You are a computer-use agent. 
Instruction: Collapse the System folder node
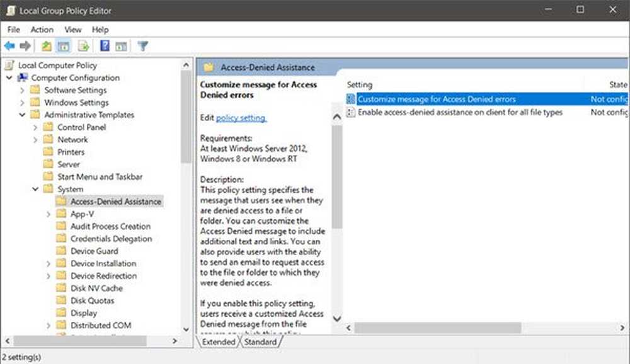point(36,189)
